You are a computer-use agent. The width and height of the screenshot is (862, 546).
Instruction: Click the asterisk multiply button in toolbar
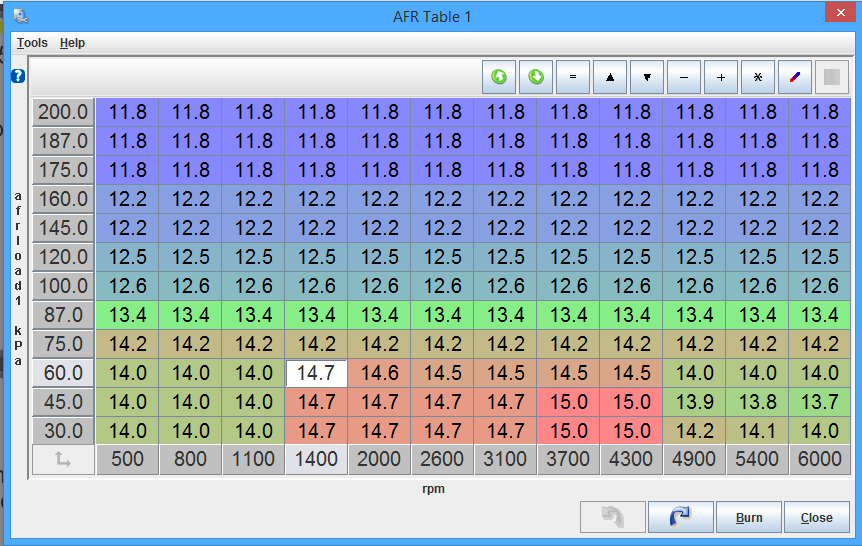pos(758,77)
